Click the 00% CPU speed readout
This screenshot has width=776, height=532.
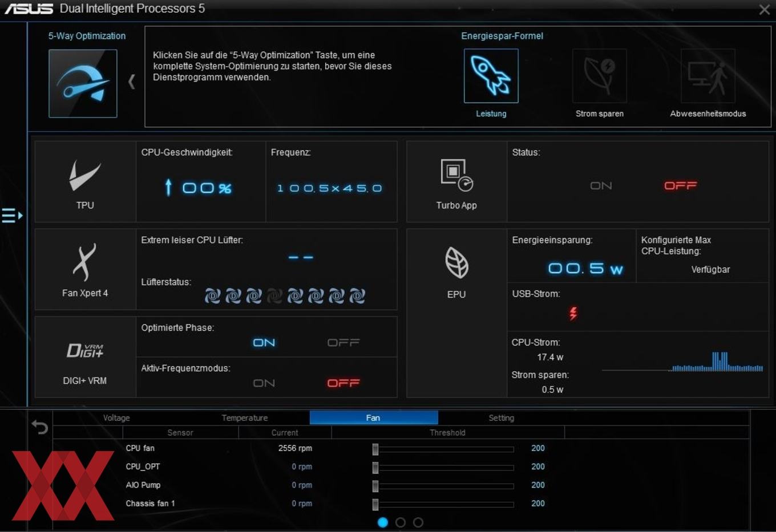[x=207, y=188]
